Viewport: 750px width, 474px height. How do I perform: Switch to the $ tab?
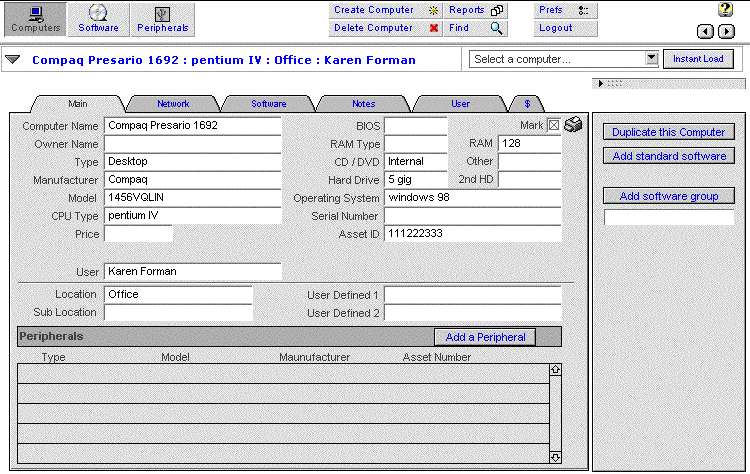click(x=527, y=104)
